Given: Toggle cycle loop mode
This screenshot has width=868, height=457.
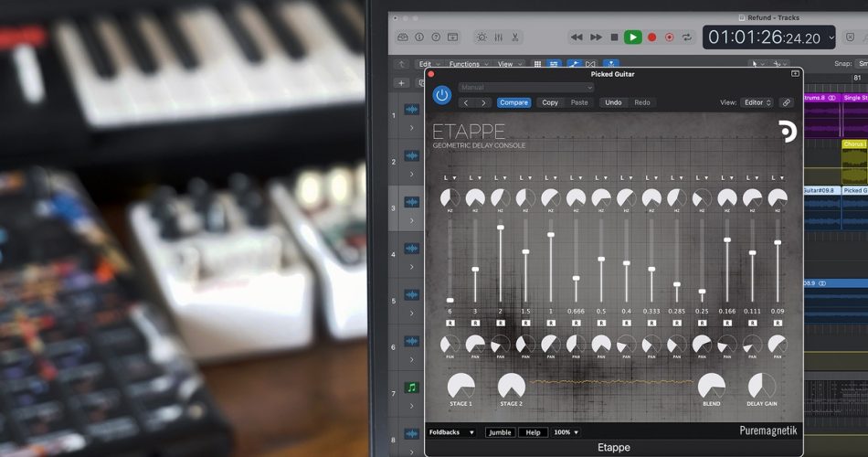Looking at the screenshot, I should (686, 37).
